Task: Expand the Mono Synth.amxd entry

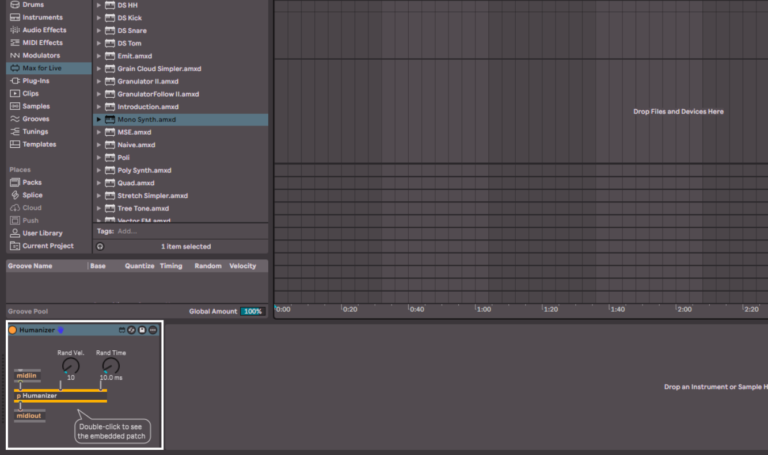Action: coord(98,120)
